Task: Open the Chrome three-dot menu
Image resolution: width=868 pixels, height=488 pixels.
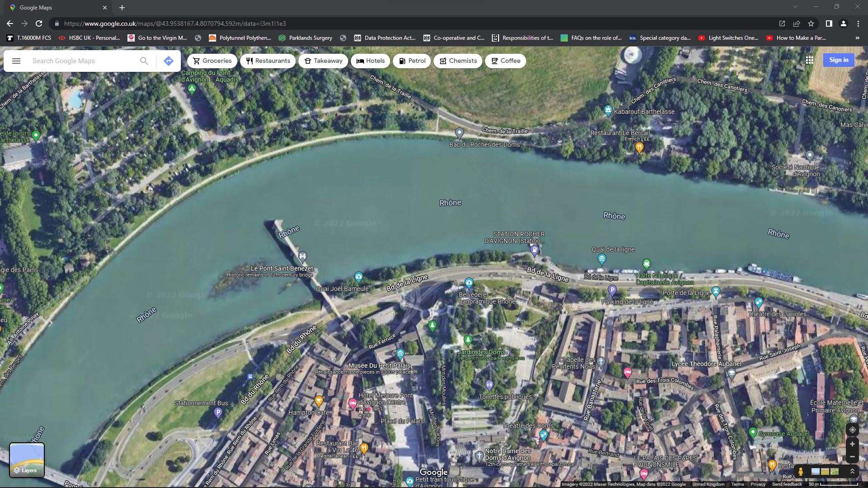Action: 858,23
